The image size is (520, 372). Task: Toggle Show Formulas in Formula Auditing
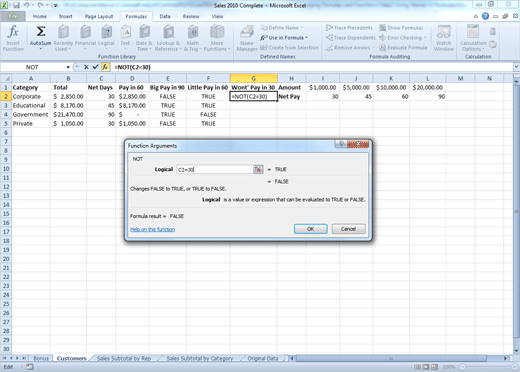(x=401, y=28)
